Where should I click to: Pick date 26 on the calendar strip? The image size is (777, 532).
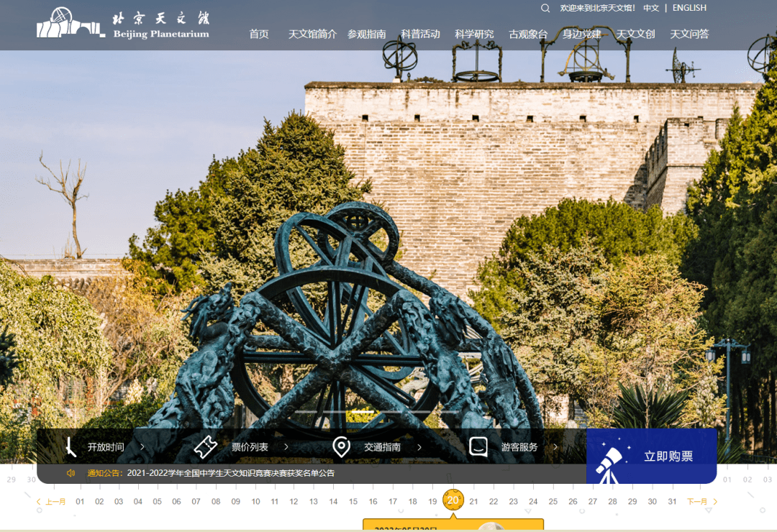(573, 501)
